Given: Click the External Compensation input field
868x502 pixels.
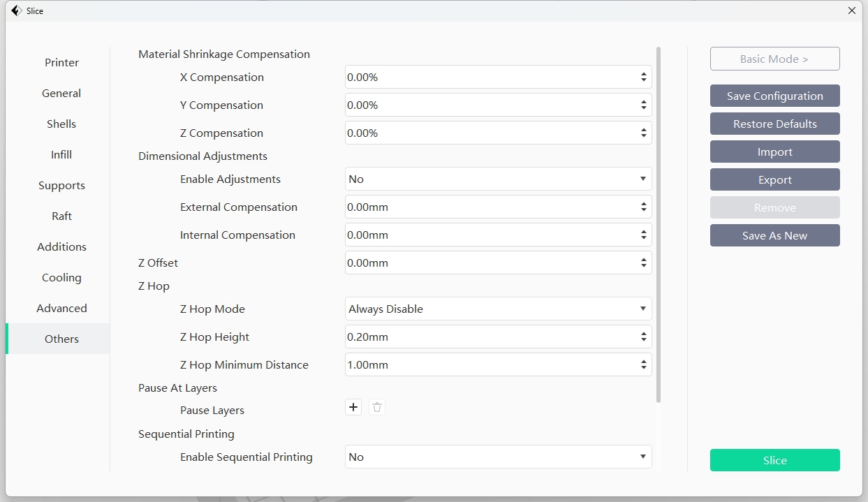Looking at the screenshot, I should coord(489,207).
